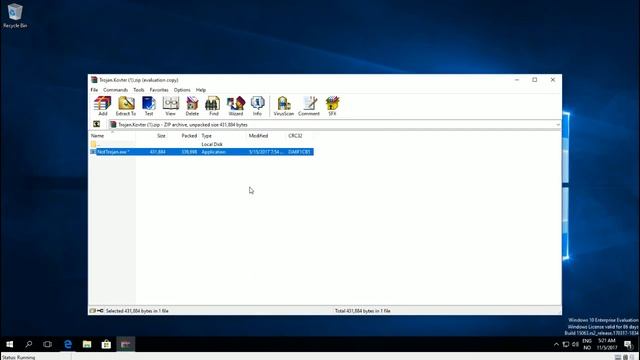
Task: Open the File menu
Action: tap(94, 90)
